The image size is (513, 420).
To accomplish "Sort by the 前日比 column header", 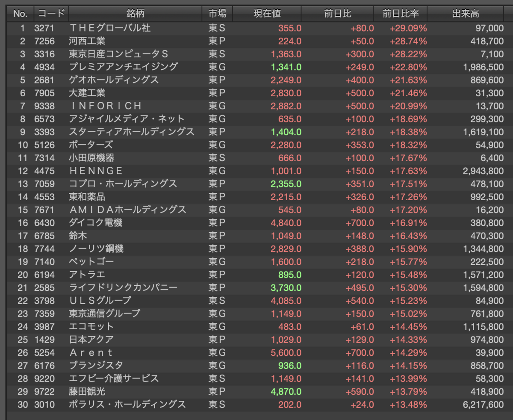I will click(x=338, y=14).
